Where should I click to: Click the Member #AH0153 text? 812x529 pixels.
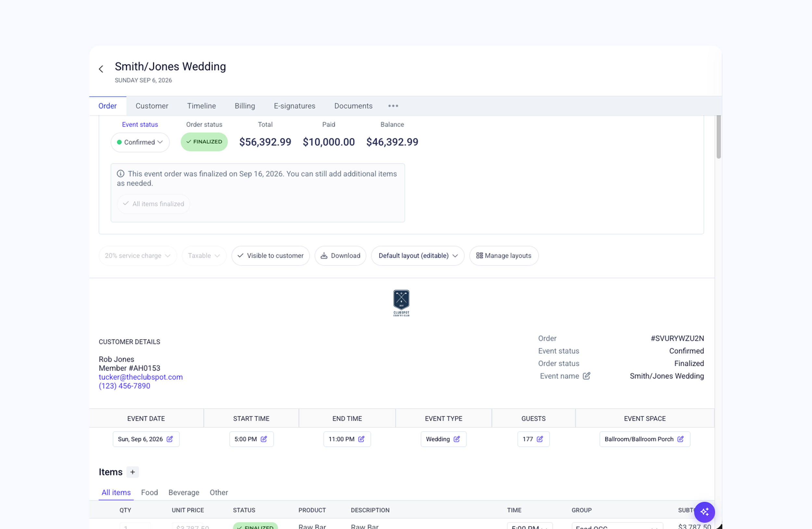129,368
